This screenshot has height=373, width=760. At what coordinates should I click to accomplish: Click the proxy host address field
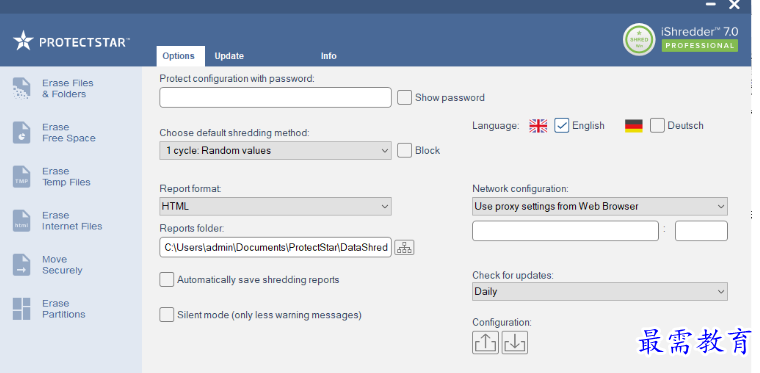(x=565, y=231)
